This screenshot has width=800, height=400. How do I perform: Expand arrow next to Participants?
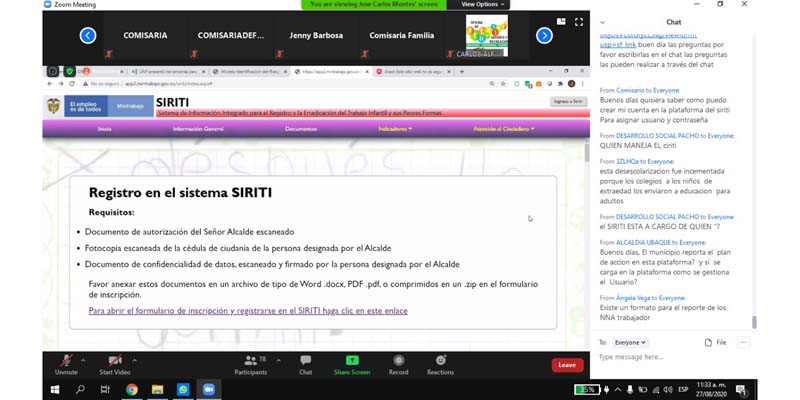[x=278, y=360]
